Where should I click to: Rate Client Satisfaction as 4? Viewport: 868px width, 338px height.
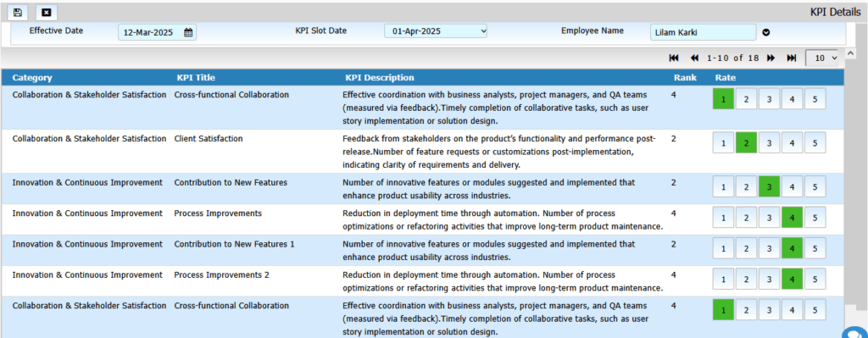coord(793,142)
